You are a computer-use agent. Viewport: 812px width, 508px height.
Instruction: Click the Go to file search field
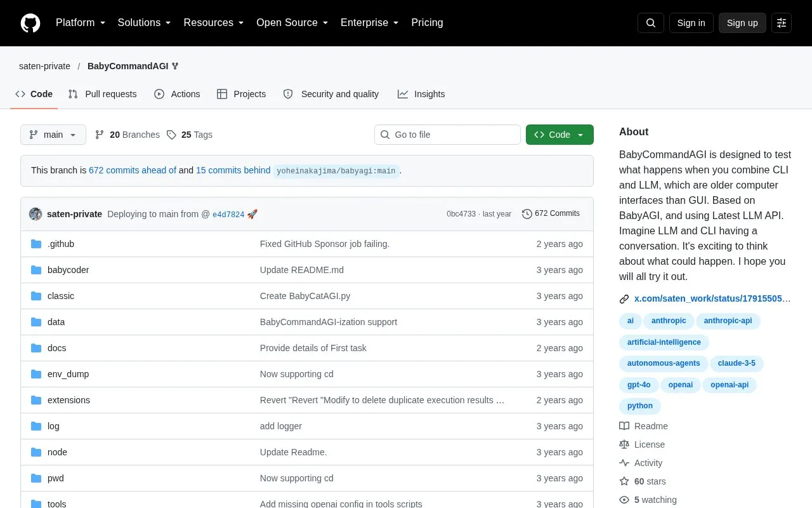click(447, 135)
